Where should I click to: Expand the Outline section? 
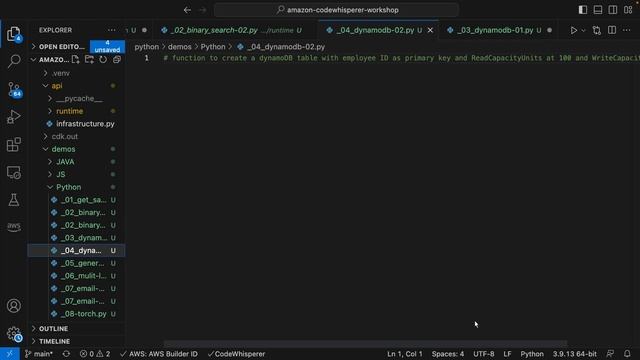(76, 329)
